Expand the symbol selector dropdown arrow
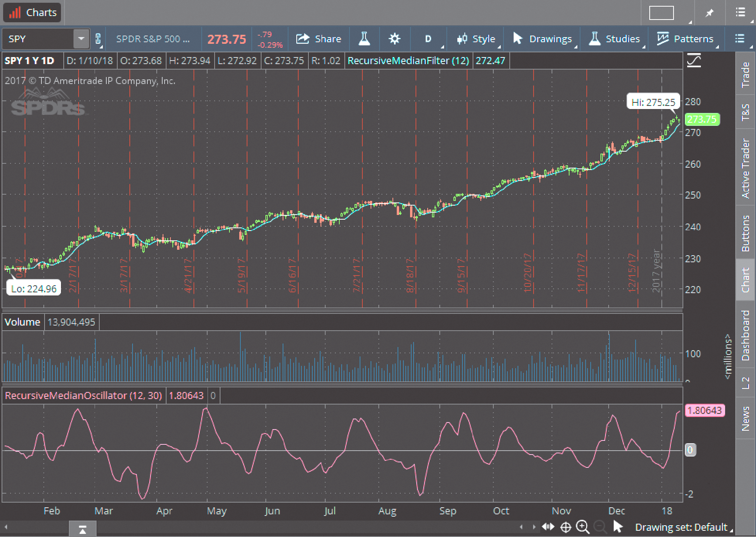Viewport: 756px width, 537px height. 81,39
